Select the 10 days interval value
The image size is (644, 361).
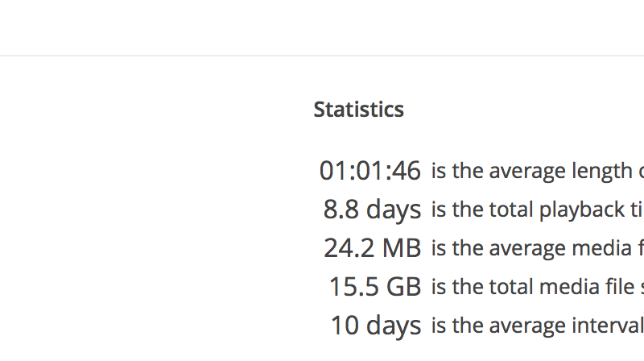pyautogui.click(x=375, y=326)
